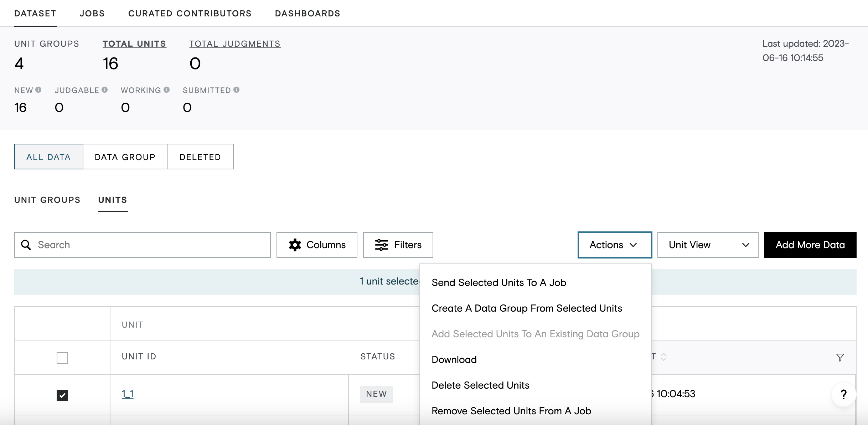This screenshot has height=425, width=868.
Task: Click the SUBMITTED info icon
Action: point(237,90)
